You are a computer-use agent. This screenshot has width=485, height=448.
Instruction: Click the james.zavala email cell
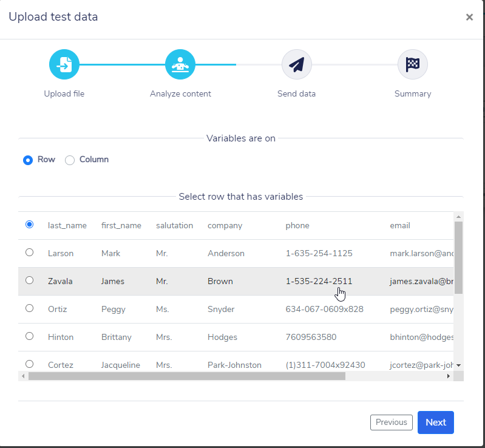422,281
